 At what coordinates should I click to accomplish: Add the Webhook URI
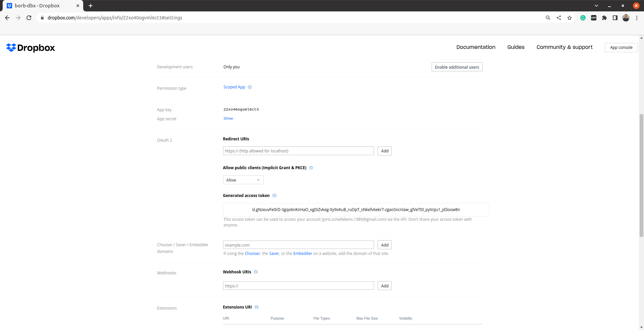click(385, 286)
